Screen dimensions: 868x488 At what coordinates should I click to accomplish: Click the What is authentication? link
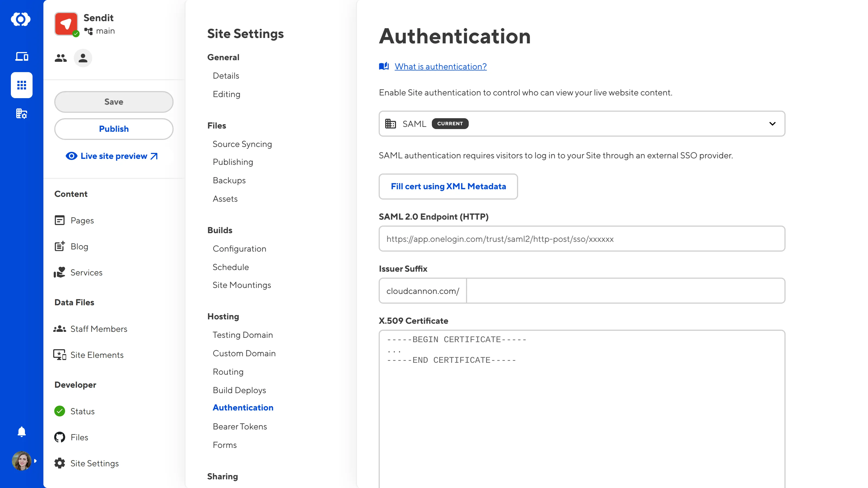point(441,66)
